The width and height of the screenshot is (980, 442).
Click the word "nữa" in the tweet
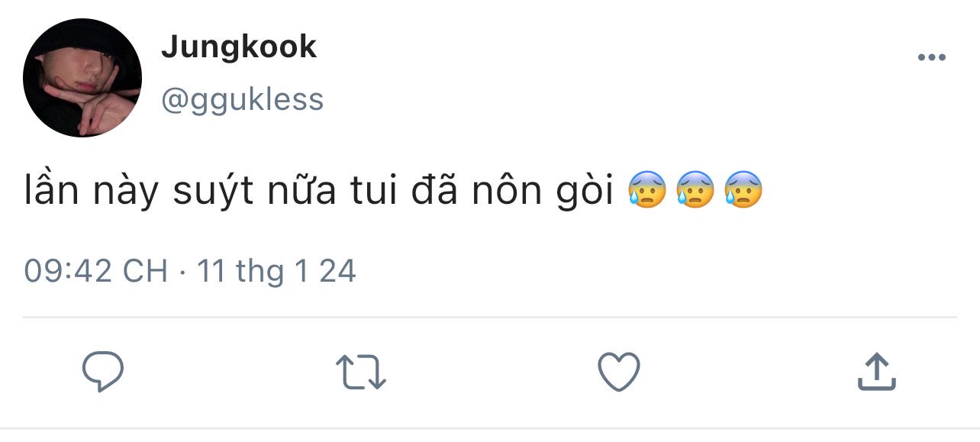pos(298,191)
